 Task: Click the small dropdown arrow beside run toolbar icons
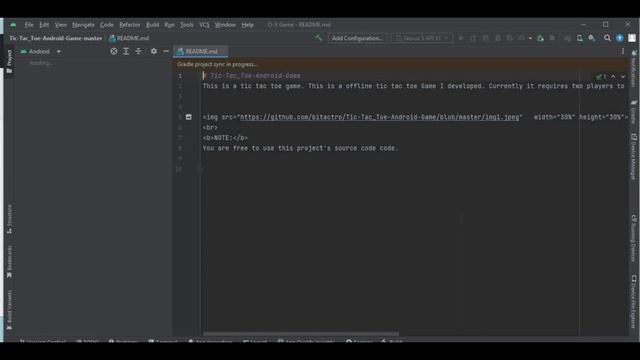(x=530, y=38)
